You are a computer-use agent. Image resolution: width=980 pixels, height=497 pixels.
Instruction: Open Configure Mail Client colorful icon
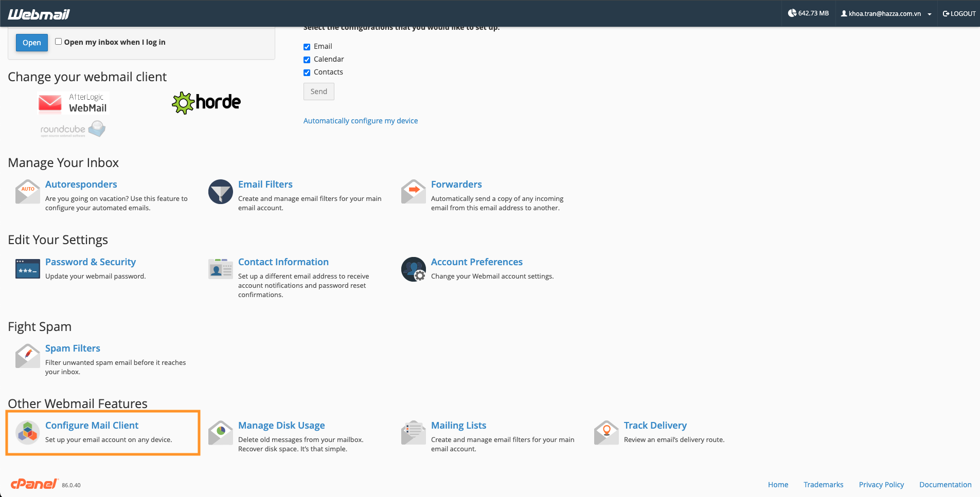(27, 432)
